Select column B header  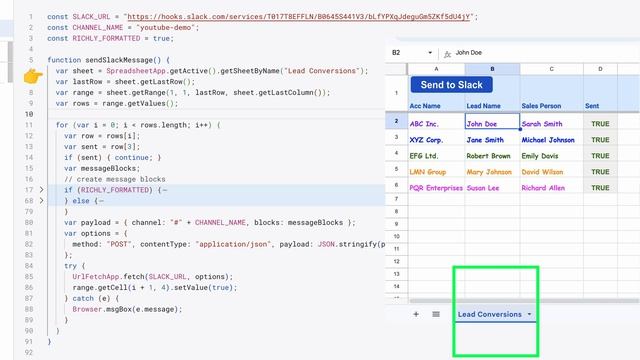(492, 69)
